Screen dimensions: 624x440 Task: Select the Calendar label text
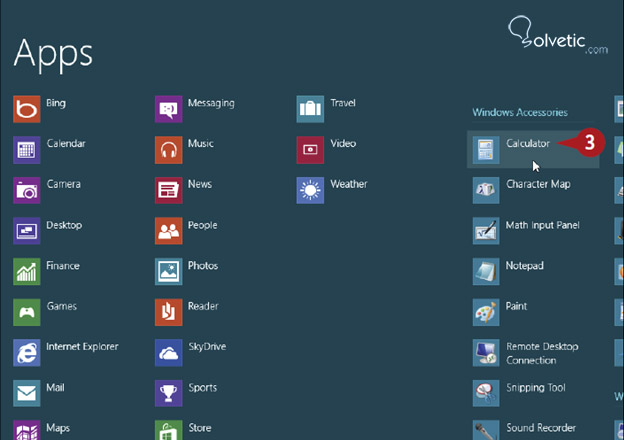(66, 144)
